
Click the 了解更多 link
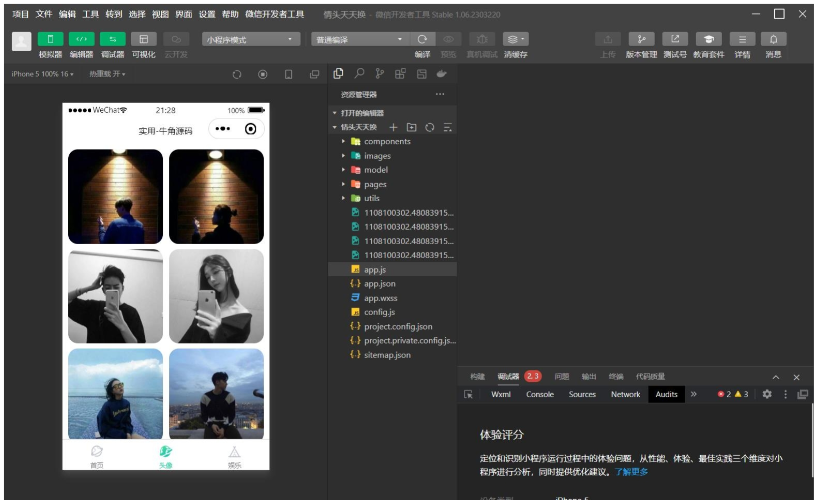(x=631, y=471)
